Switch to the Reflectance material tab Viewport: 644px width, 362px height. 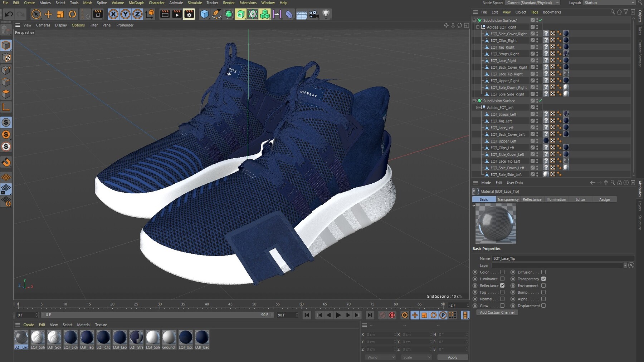tap(532, 199)
